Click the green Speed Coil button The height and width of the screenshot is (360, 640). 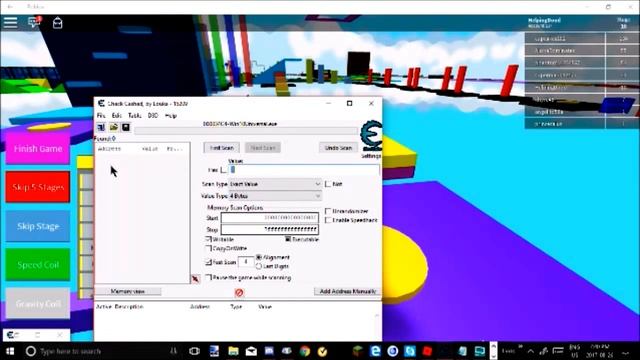point(38,265)
